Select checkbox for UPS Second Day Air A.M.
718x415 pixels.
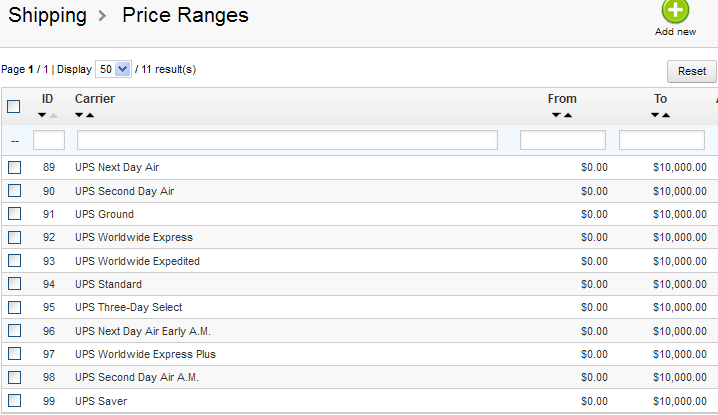tap(15, 377)
